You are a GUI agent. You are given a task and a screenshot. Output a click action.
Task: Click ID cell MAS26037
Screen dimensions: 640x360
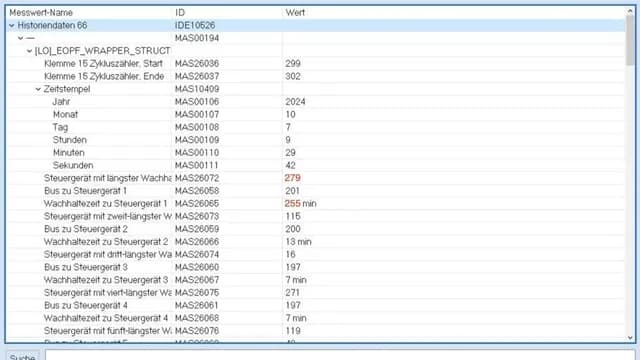click(x=197, y=76)
